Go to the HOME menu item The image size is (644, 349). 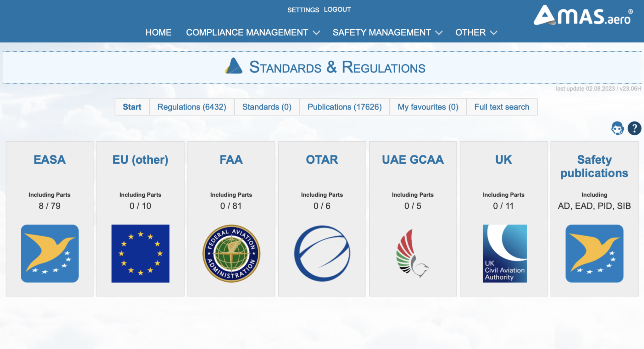(x=158, y=32)
